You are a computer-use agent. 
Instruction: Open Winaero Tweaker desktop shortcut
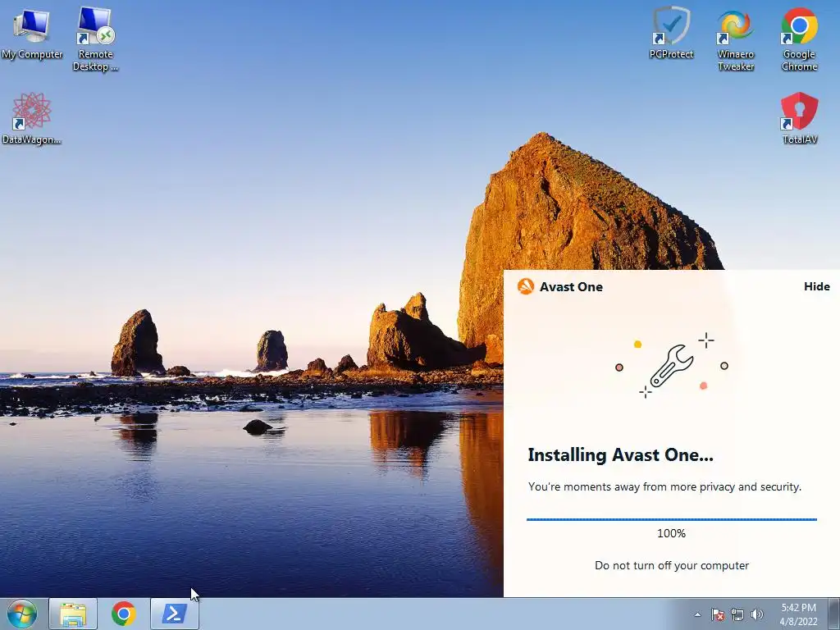(736, 39)
